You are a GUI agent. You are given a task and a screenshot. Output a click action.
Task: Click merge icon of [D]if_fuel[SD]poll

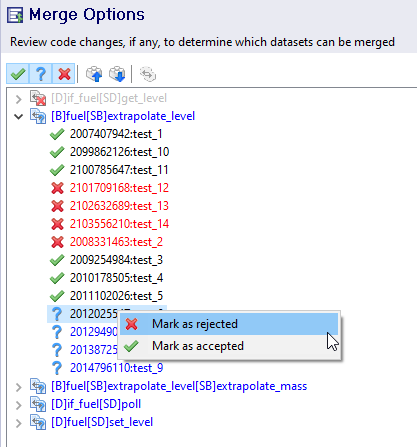38,404
